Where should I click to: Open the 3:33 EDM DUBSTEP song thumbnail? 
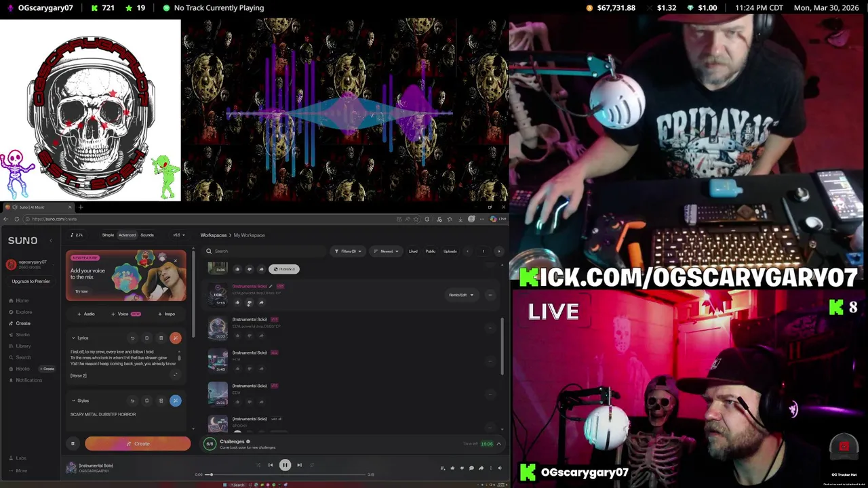click(218, 327)
